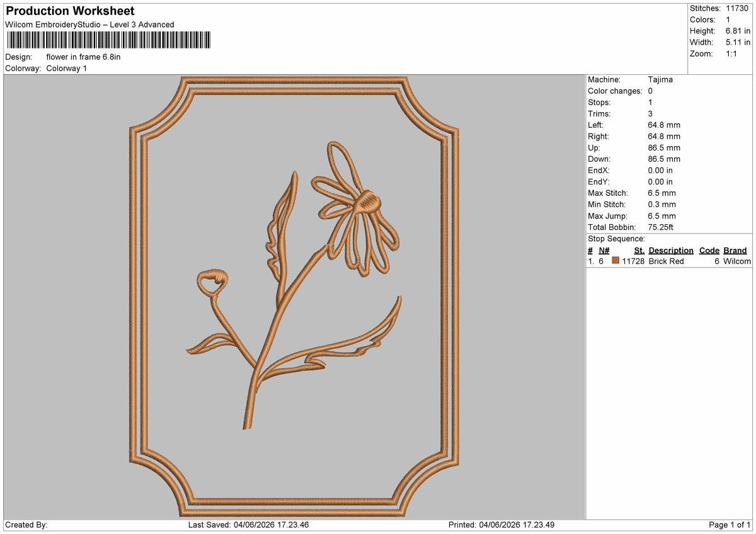The height and width of the screenshot is (534, 756).
Task: Click the Brick Red color swatch
Action: pos(616,261)
